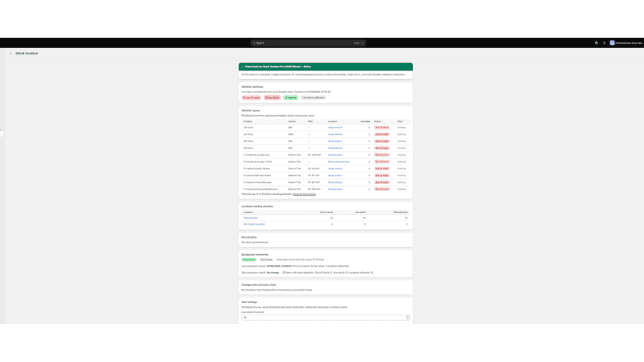
Task: Click the No change badge in Background monitoring
Action: tap(266, 259)
